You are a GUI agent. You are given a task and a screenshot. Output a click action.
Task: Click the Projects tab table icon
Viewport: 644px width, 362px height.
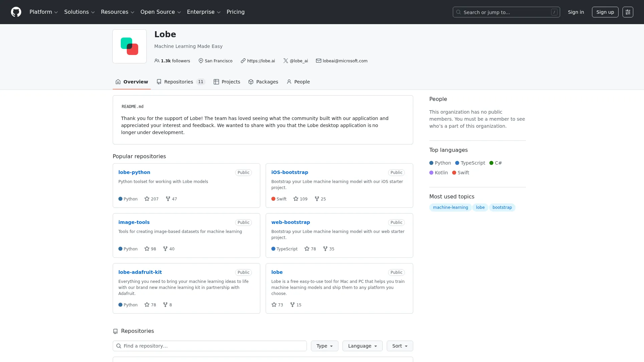216,82
